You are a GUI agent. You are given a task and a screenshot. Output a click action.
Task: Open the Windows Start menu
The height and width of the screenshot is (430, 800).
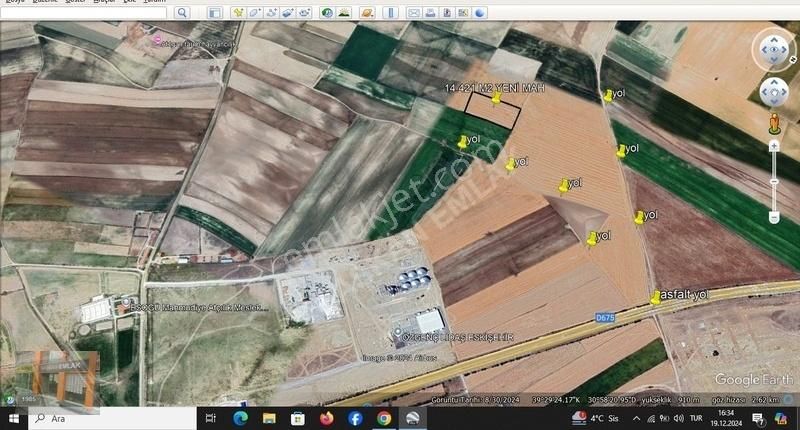14,419
